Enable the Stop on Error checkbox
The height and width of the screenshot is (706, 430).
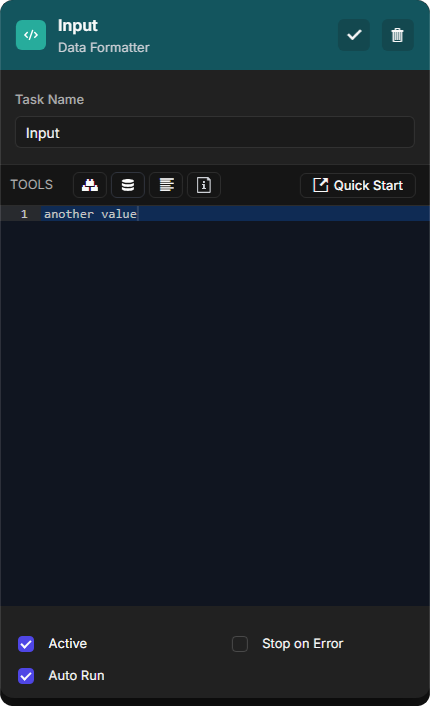click(x=240, y=644)
